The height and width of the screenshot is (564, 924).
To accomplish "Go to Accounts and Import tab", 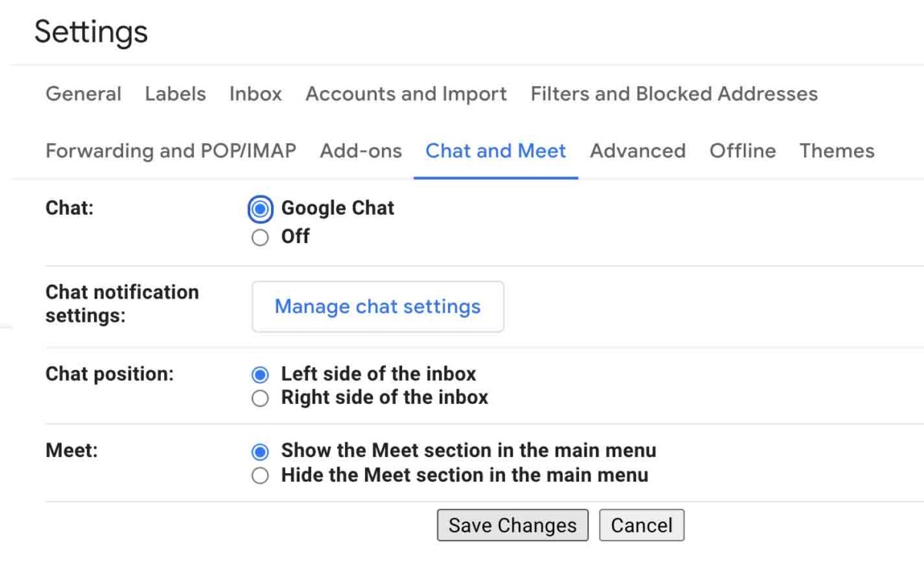I will 406,94.
